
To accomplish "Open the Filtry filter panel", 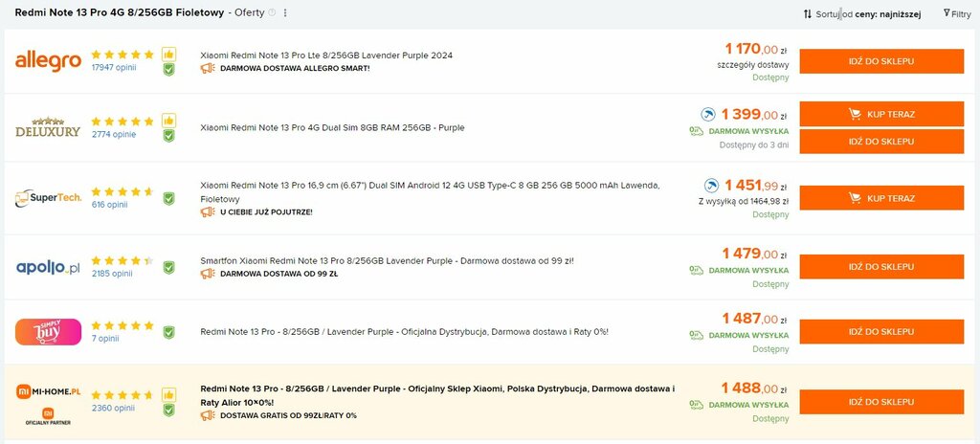I will 957,13.
